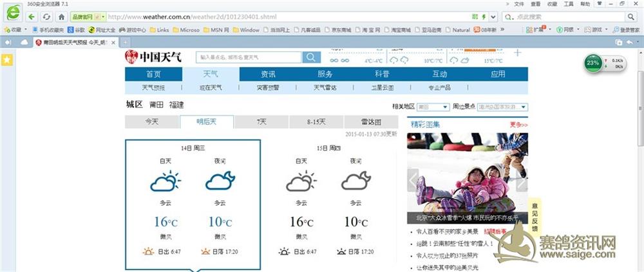Expand the 周边景点 nearby attractions dropdown
This screenshot has width=644, height=272.
click(x=524, y=107)
